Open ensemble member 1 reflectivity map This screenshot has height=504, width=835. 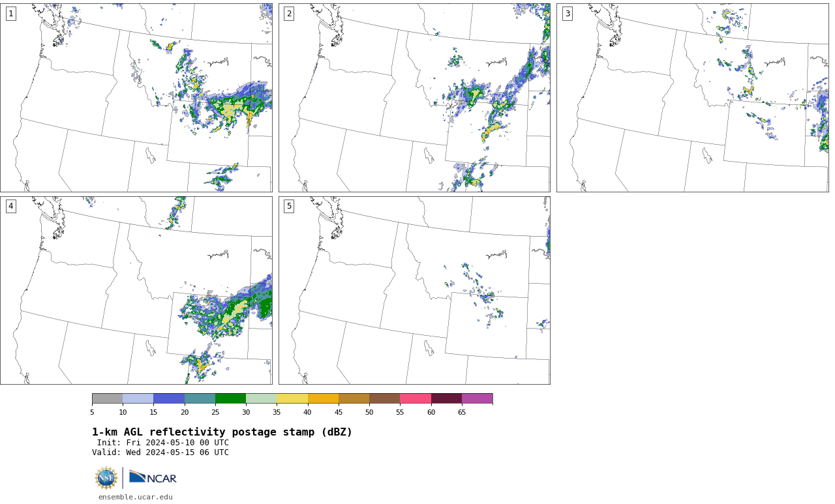(136, 98)
